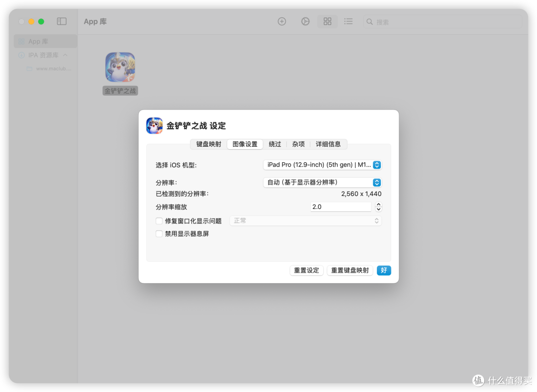Click the add app plus icon
Screen dimensions: 537x392
click(x=281, y=21)
